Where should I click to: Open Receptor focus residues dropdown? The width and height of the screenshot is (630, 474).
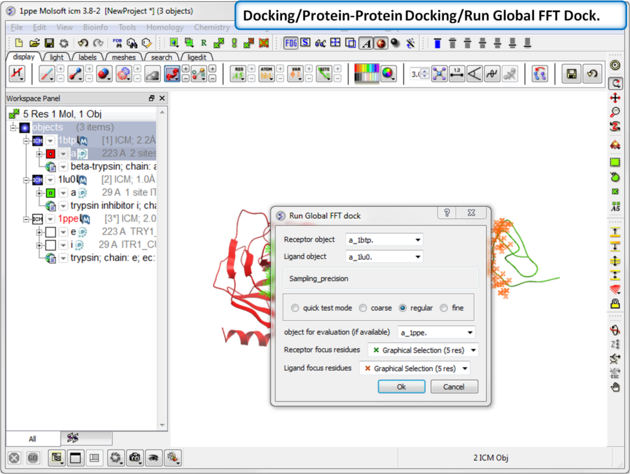(423, 350)
